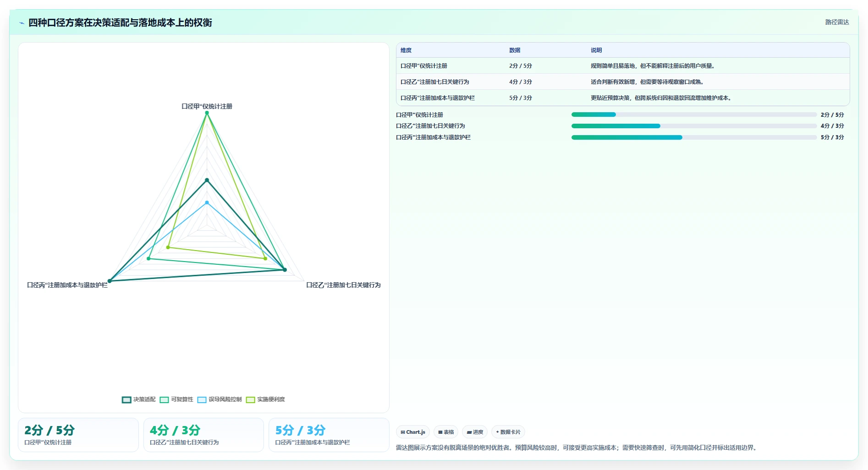Click table row cell 口径甲“仅统计注册

(424, 66)
